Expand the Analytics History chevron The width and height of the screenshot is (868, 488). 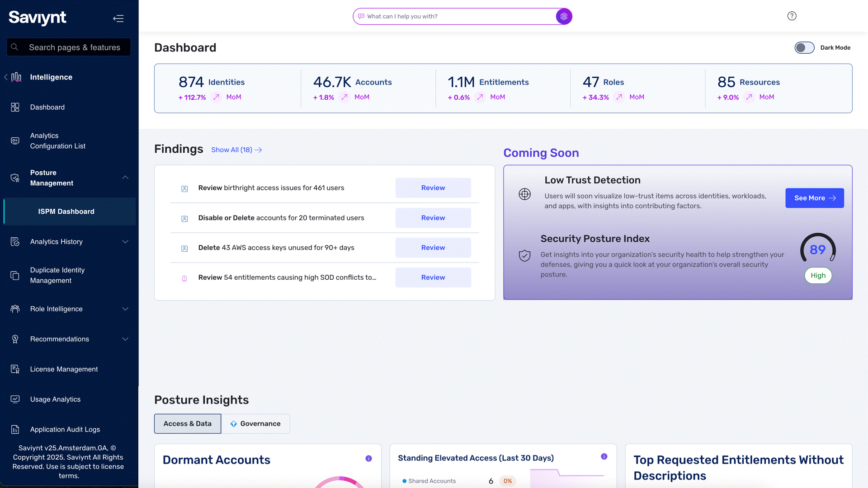125,242
